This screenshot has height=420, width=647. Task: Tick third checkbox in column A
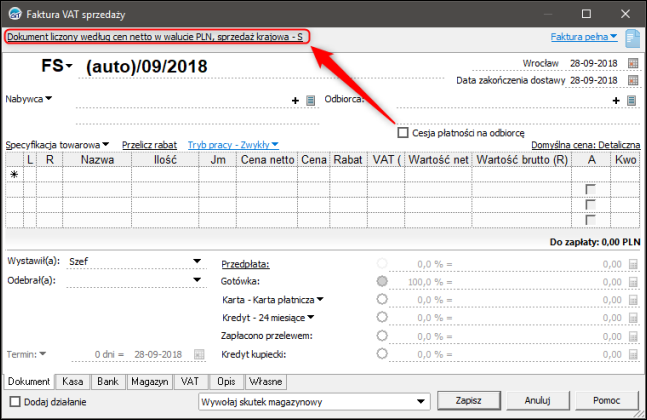[x=590, y=220]
